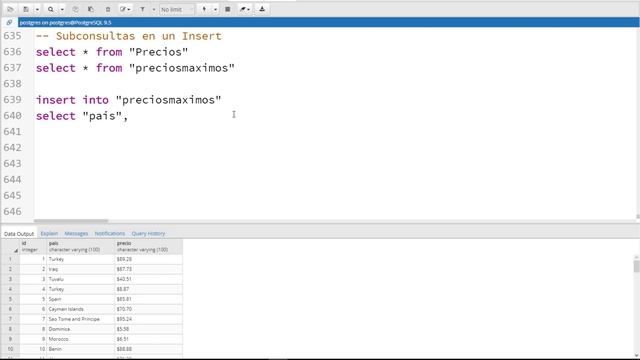Click line number 641 in gutter
Screen dimensions: 640x360
[x=12, y=132]
